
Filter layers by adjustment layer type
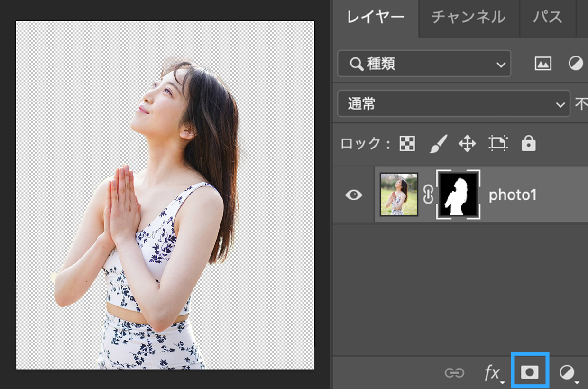[576, 64]
